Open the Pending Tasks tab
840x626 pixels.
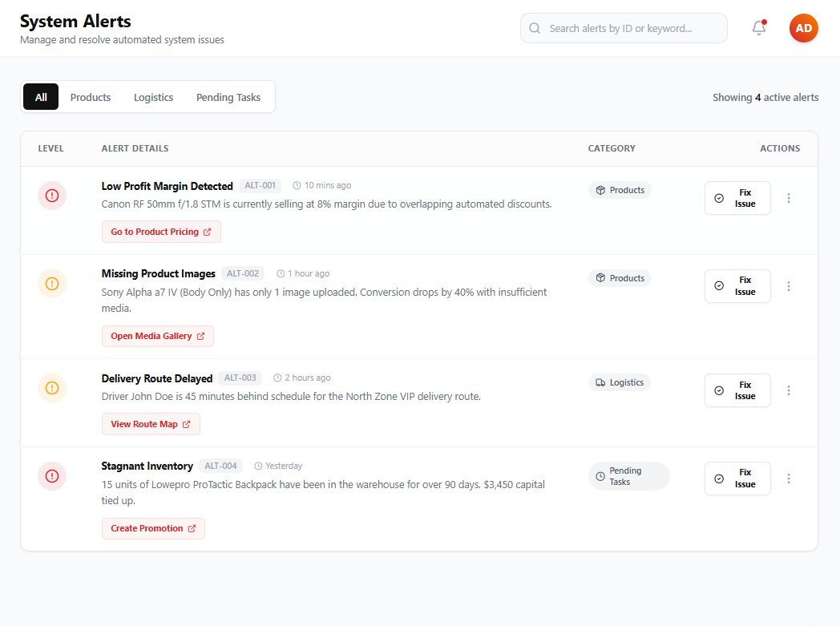tap(228, 97)
